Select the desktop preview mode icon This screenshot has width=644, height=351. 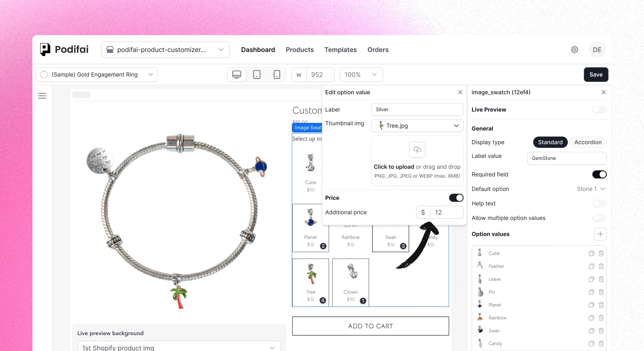[x=236, y=75]
